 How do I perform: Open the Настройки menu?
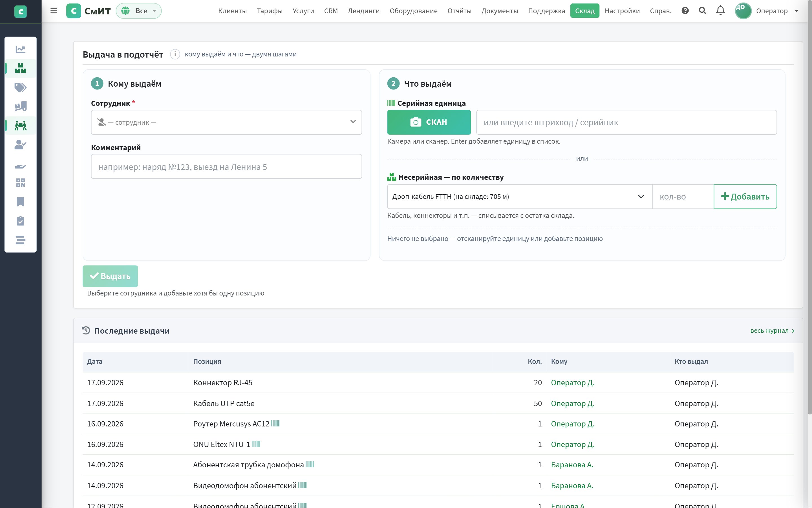coord(622,11)
